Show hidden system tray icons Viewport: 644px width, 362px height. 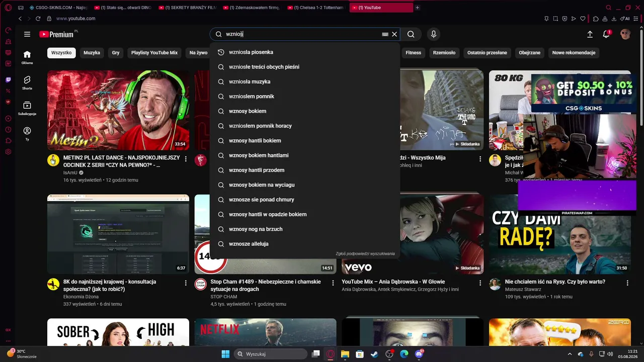[570, 354]
